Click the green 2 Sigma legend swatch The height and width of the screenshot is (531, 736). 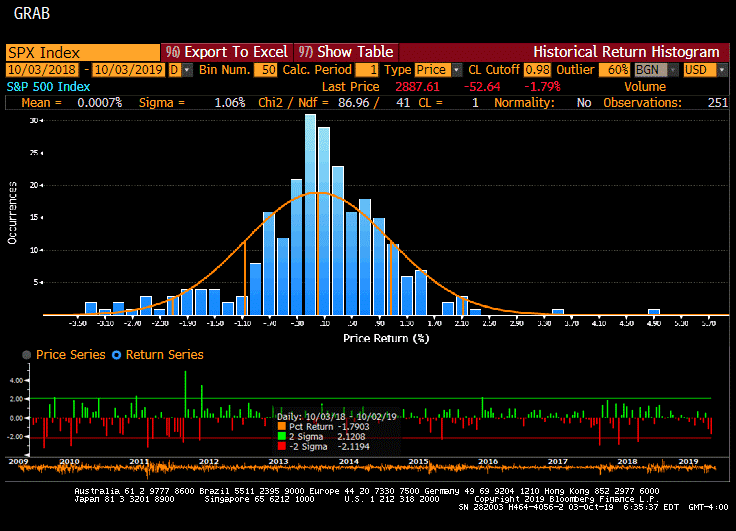click(282, 436)
